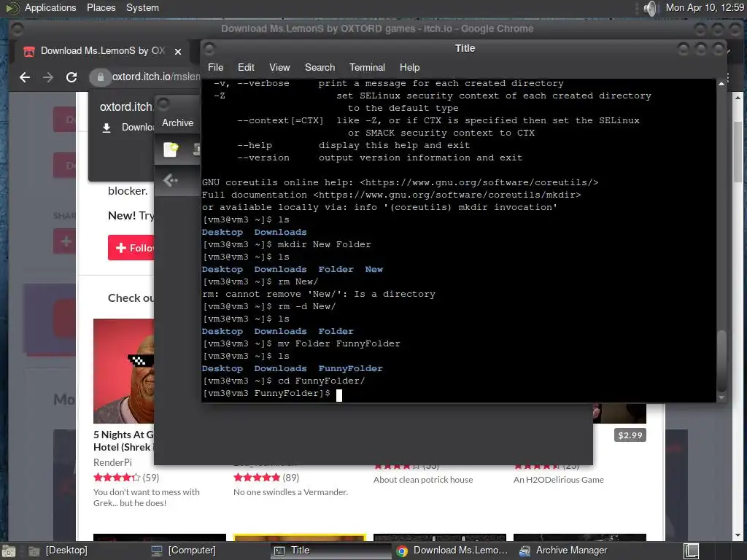747x560 pixels.
Task: Click the show desktop icon in bottom panel
Action: pyautogui.click(x=9, y=551)
